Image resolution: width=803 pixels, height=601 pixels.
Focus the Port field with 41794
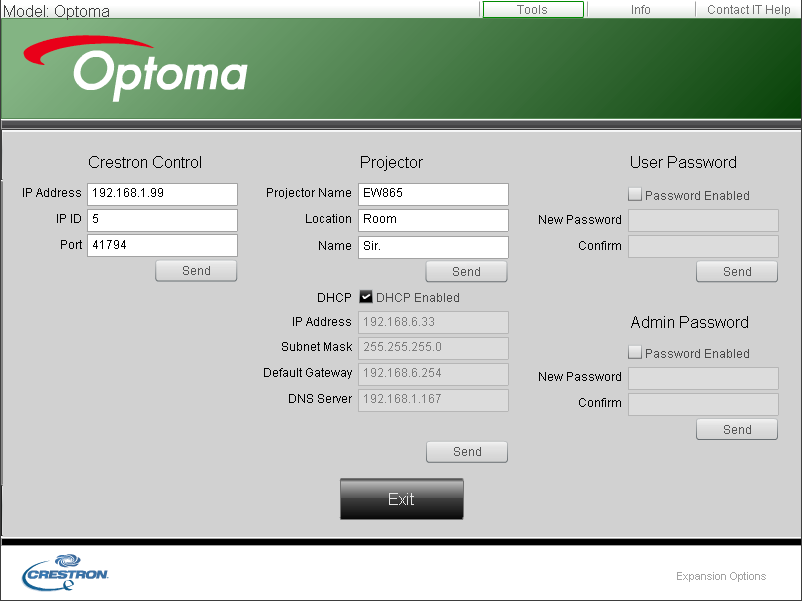click(x=162, y=246)
